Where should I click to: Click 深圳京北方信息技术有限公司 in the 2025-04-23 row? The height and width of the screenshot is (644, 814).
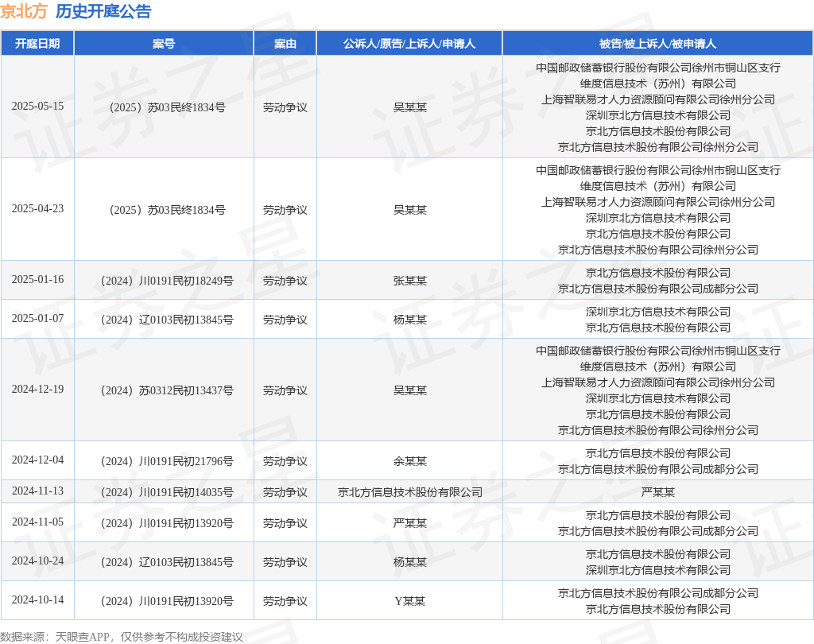[x=657, y=218]
